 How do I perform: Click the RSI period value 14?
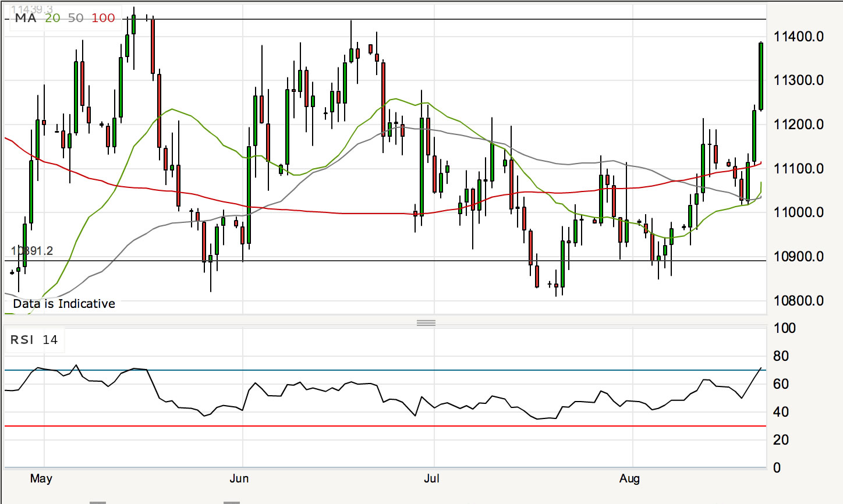tap(50, 340)
